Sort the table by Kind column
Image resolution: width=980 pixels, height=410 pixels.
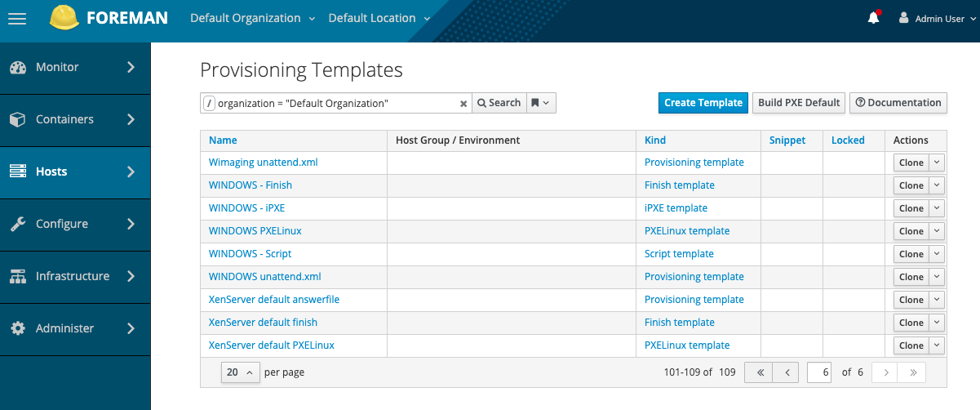point(655,140)
